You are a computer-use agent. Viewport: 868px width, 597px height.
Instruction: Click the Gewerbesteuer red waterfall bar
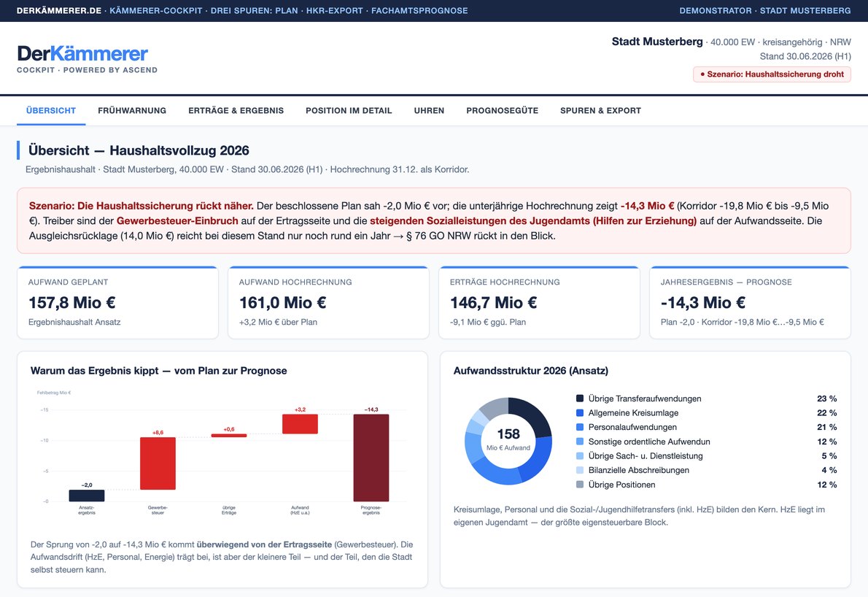pos(158,463)
